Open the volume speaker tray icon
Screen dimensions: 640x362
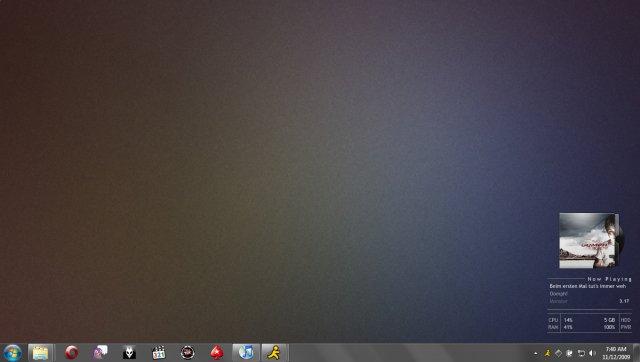click(x=593, y=353)
